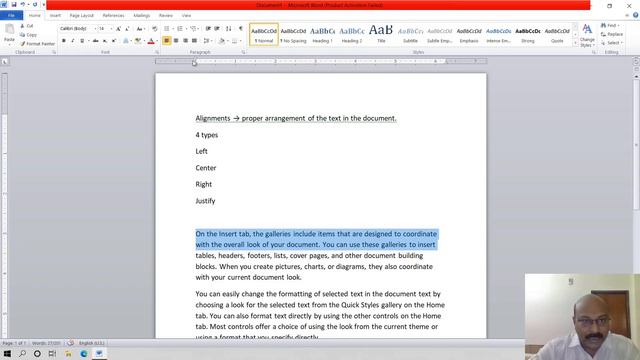This screenshot has width=640, height=360.
Task: Switch to the References tab
Action: tap(113, 16)
